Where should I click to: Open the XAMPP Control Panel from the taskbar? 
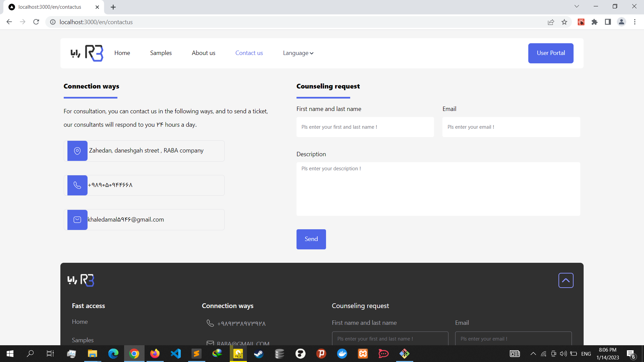point(238,354)
